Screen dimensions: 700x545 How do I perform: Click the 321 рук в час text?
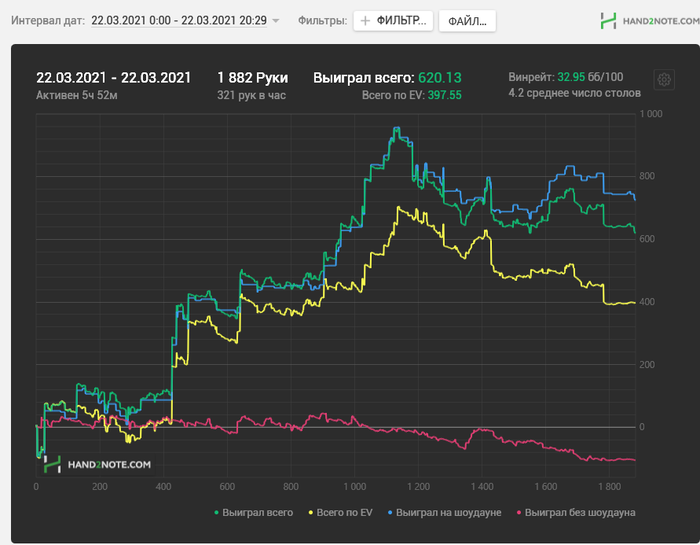[x=251, y=95]
